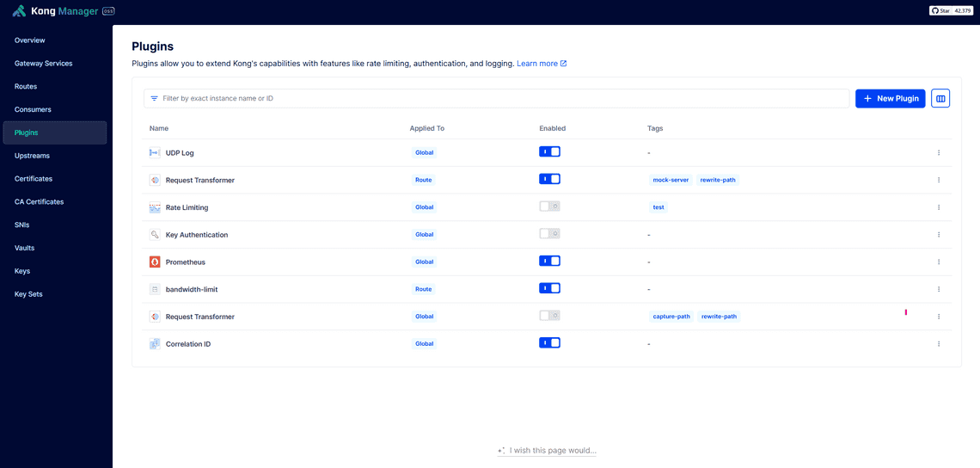Image resolution: width=980 pixels, height=468 pixels.
Task: Open actions menu for Key Authentication row
Action: (939, 235)
